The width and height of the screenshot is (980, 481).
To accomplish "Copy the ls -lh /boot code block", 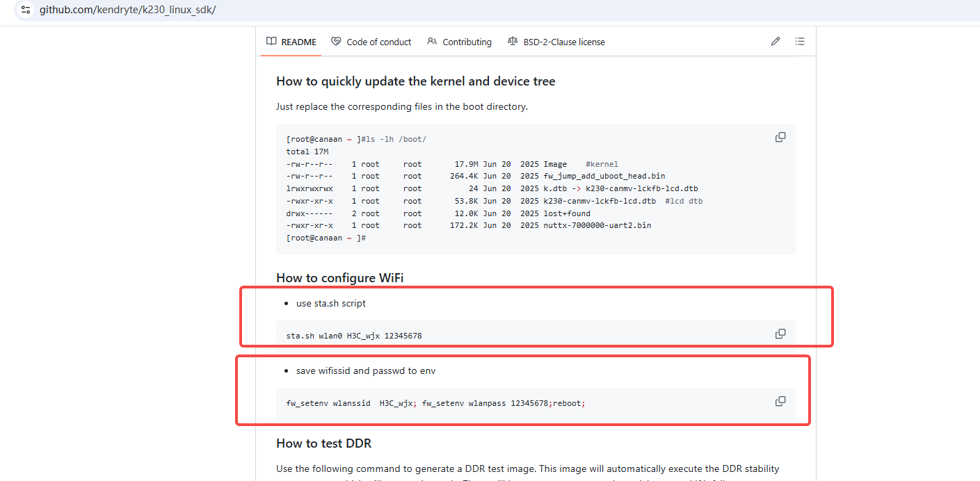I will tap(780, 138).
